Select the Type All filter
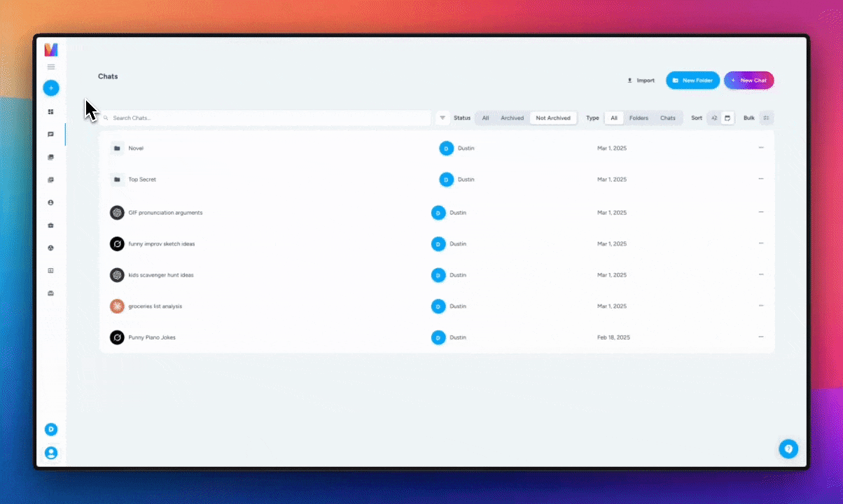Image resolution: width=843 pixels, height=504 pixels. [x=614, y=118]
